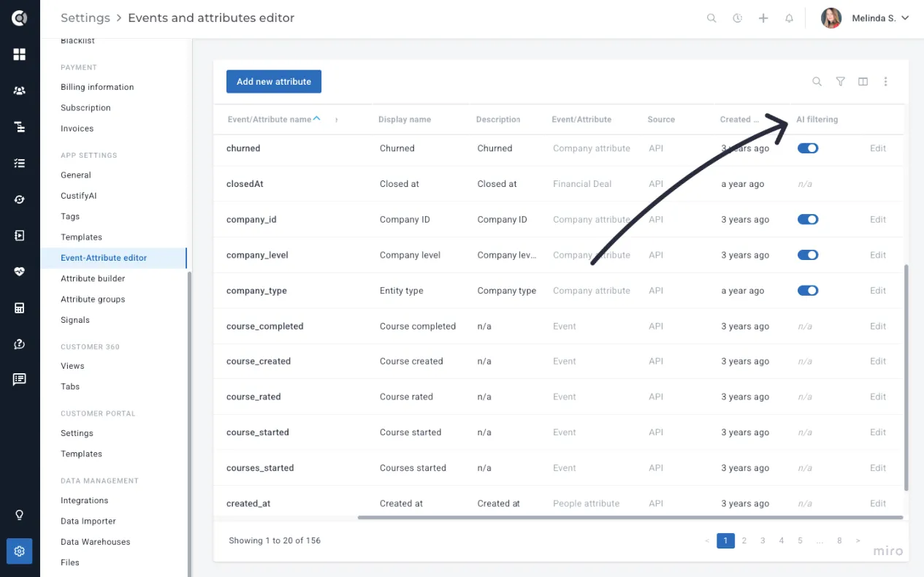Open the CustifyAI settings page
The image size is (924, 577).
pos(79,196)
